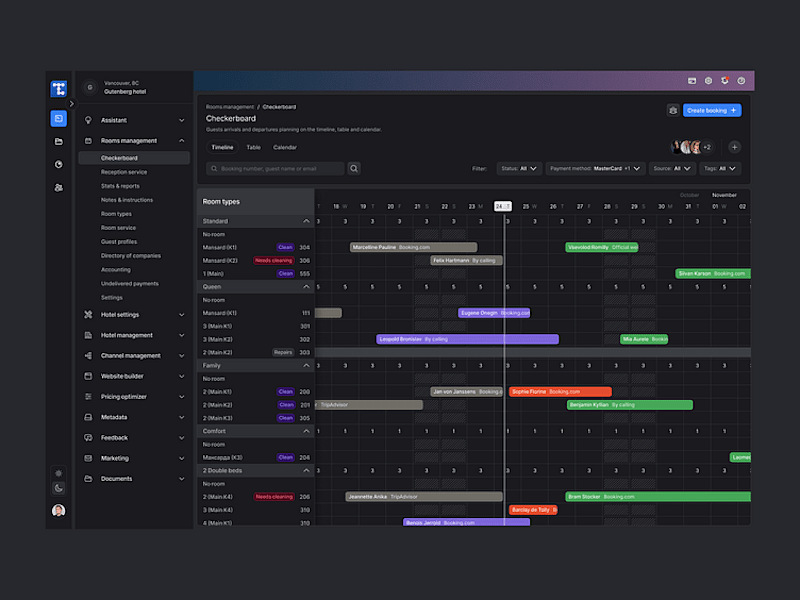Collapse the Queen room type group
Viewport: 800px width, 600px height.
point(306,287)
